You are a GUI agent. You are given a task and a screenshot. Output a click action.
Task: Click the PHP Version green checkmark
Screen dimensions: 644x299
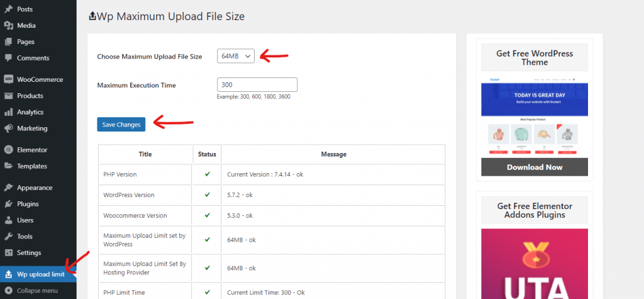click(207, 174)
